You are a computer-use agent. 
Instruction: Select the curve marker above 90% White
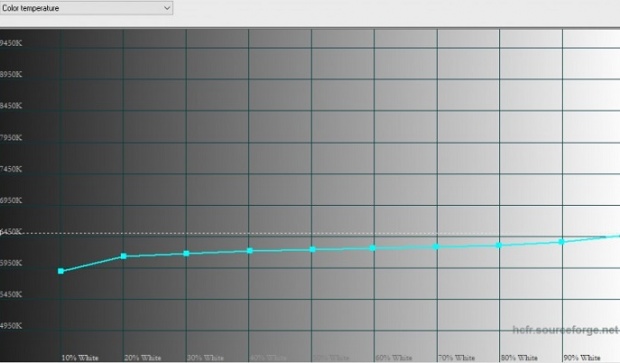click(561, 242)
